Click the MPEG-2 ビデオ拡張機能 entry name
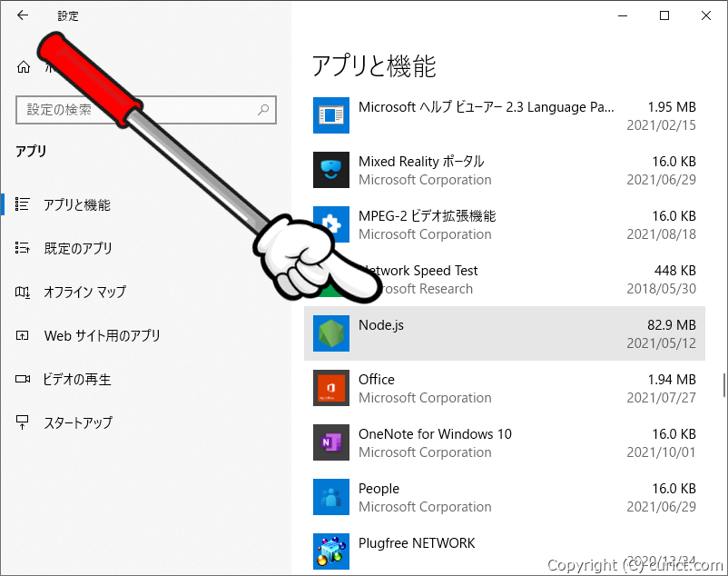 point(427,216)
